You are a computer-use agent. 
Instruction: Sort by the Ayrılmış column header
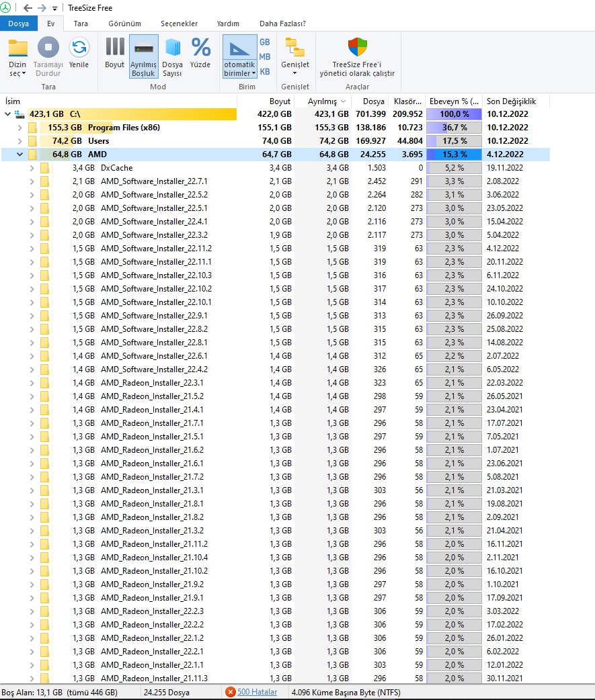point(323,101)
